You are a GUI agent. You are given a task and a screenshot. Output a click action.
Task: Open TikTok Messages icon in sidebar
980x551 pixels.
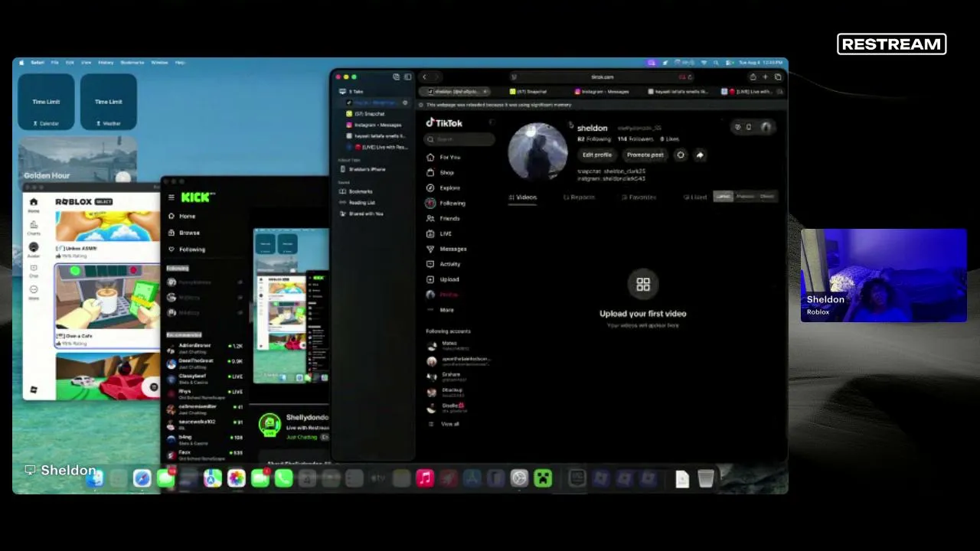[x=431, y=249]
